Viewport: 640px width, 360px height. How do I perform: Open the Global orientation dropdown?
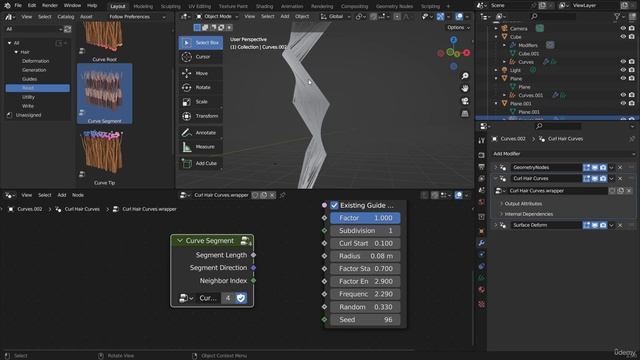[x=336, y=17]
